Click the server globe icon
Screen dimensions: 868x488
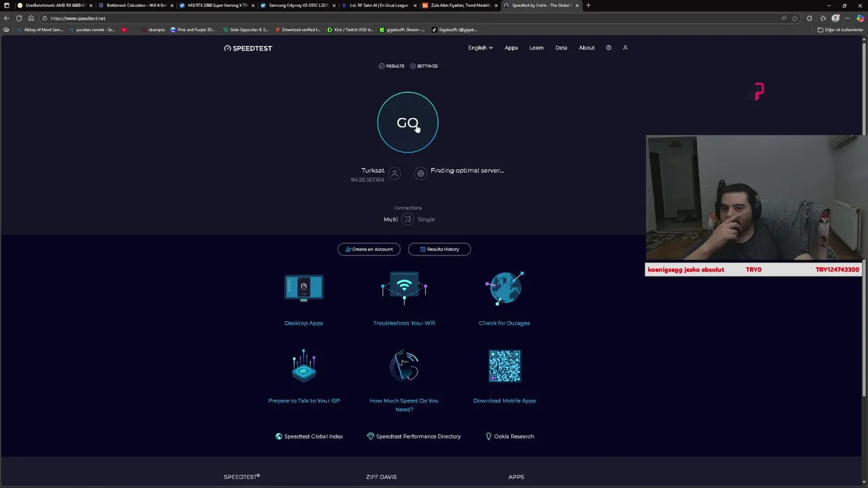pyautogui.click(x=420, y=174)
